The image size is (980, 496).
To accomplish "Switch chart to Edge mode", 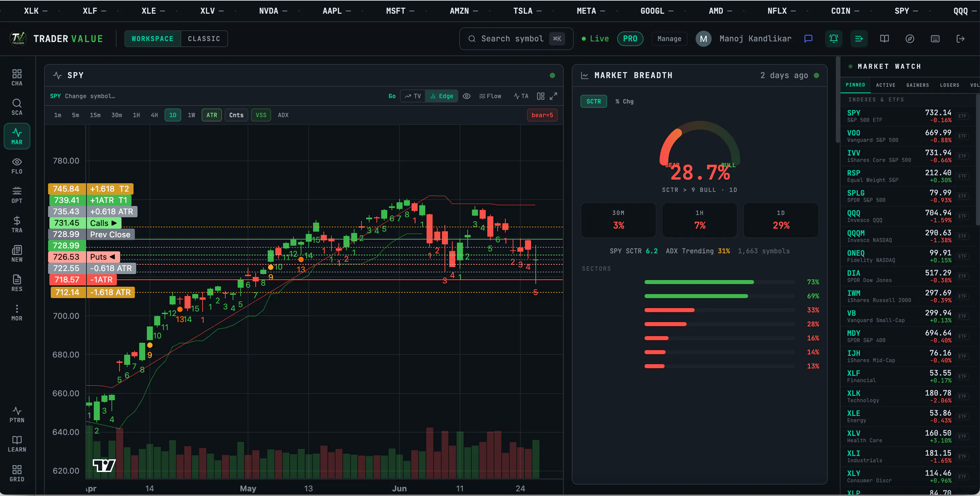I will [442, 96].
